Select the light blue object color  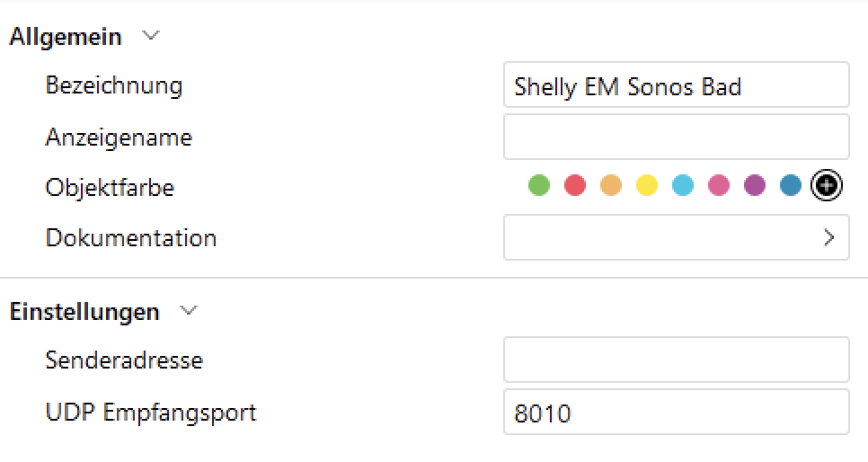[x=683, y=186]
